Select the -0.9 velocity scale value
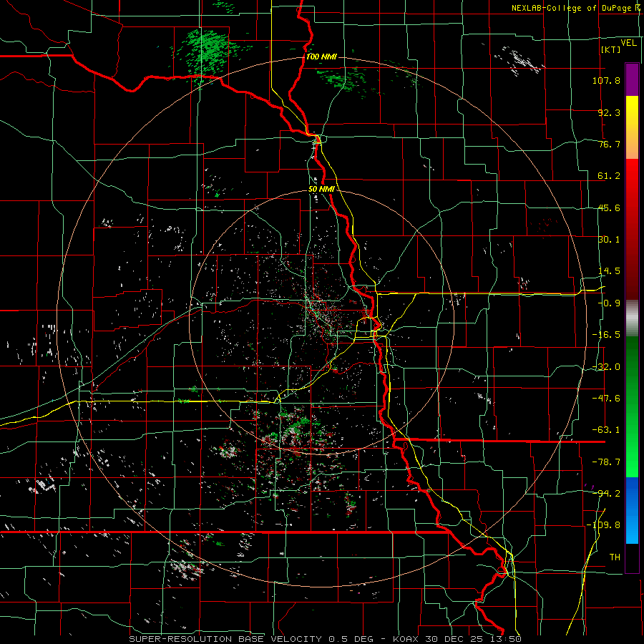 coord(609,303)
